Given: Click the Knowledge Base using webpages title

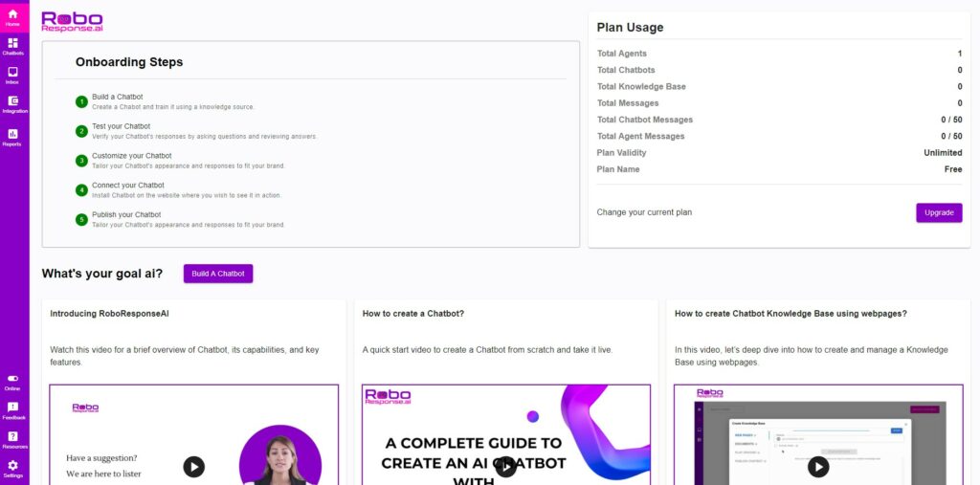Looking at the screenshot, I should pyautogui.click(x=791, y=314).
